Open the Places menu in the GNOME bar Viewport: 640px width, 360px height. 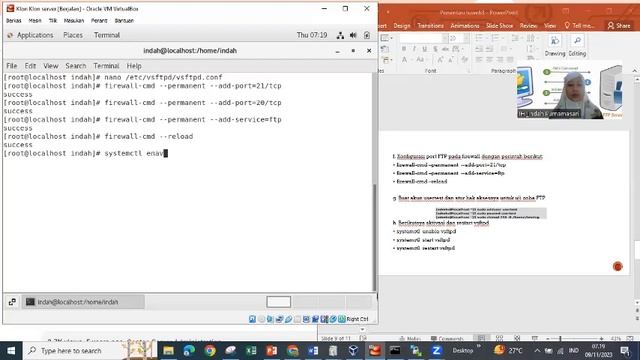tap(73, 35)
